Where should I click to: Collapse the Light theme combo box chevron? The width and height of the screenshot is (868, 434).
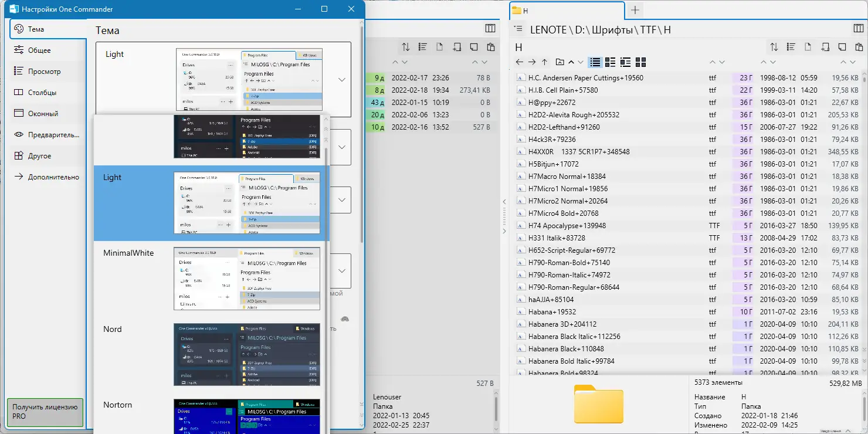point(342,80)
